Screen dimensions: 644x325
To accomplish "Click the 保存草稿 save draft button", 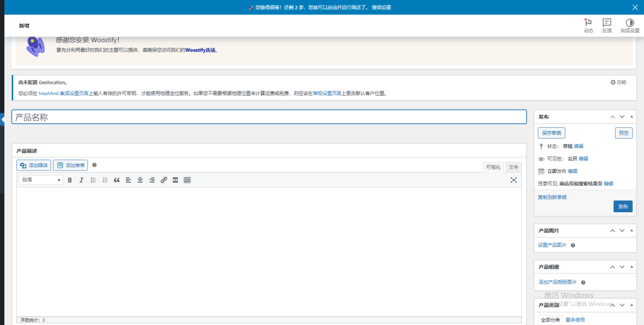I will (552, 133).
